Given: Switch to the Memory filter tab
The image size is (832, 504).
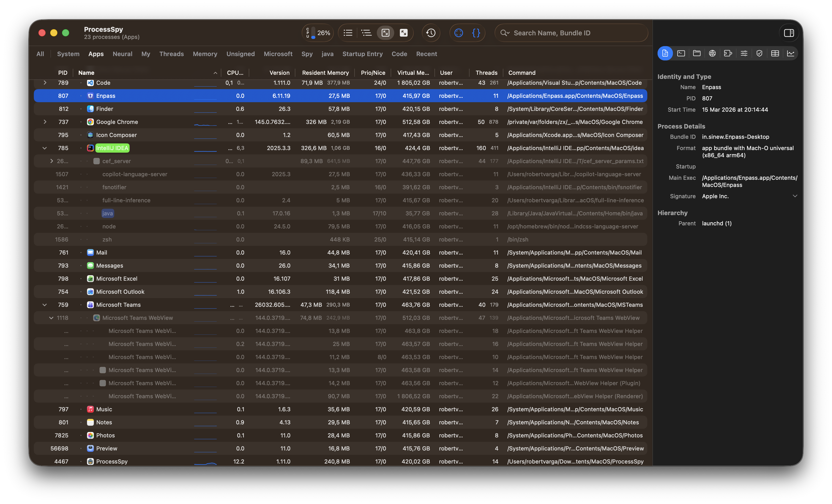Looking at the screenshot, I should (x=205, y=54).
